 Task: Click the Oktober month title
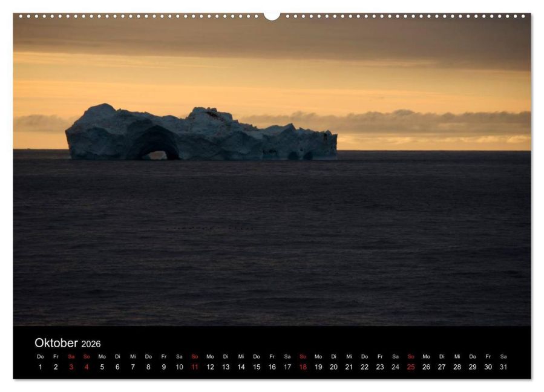tap(56, 343)
